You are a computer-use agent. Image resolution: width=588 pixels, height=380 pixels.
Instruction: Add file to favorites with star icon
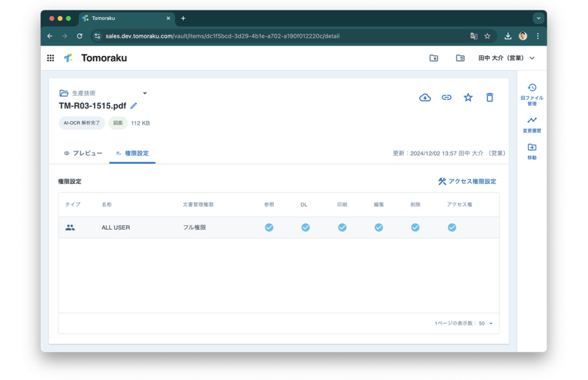[x=468, y=98]
